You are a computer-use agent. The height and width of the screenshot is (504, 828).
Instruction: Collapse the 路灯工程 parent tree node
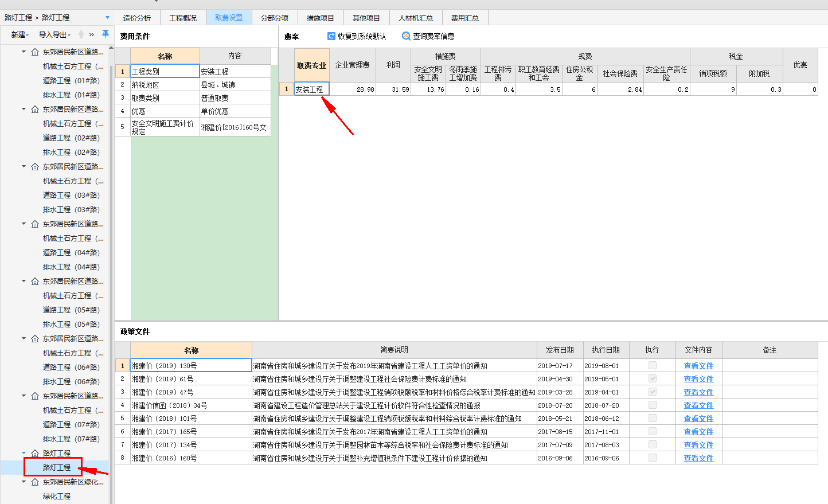tap(24, 453)
